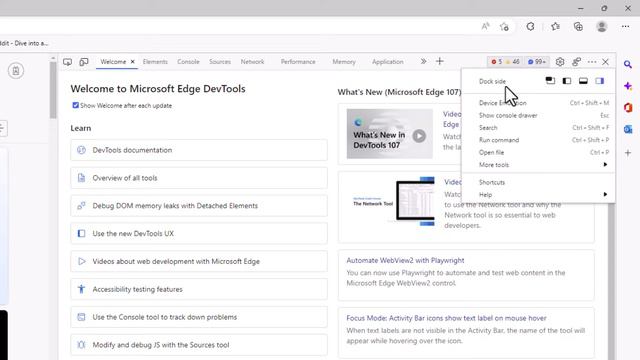Open Videos about web development with Microsoft Edge
The height and width of the screenshot is (360, 640).
199,261
